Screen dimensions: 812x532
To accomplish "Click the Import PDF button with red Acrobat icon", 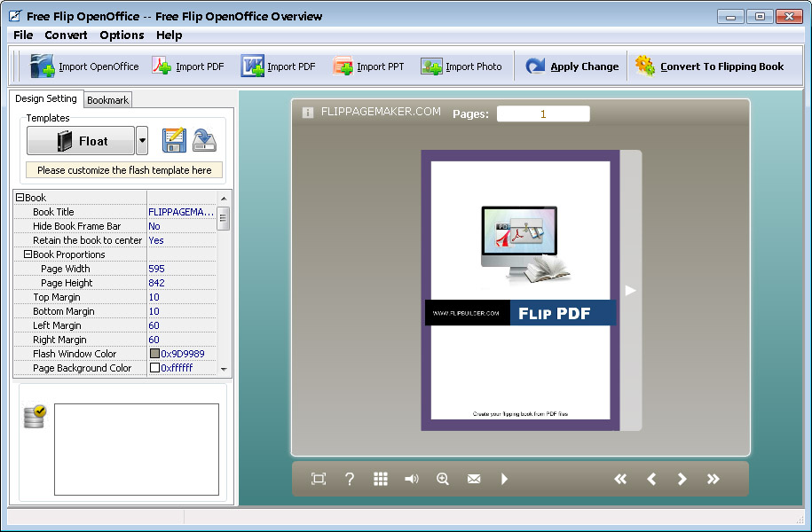I will [x=188, y=66].
